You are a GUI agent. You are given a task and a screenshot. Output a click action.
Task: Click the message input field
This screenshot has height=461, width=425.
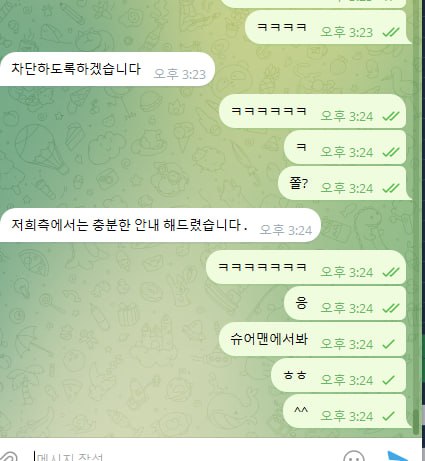coord(187,457)
